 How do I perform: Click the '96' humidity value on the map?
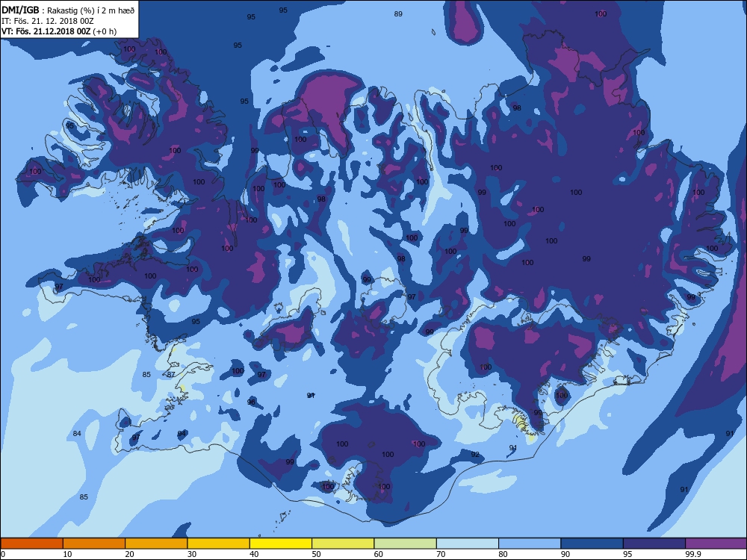click(x=251, y=402)
